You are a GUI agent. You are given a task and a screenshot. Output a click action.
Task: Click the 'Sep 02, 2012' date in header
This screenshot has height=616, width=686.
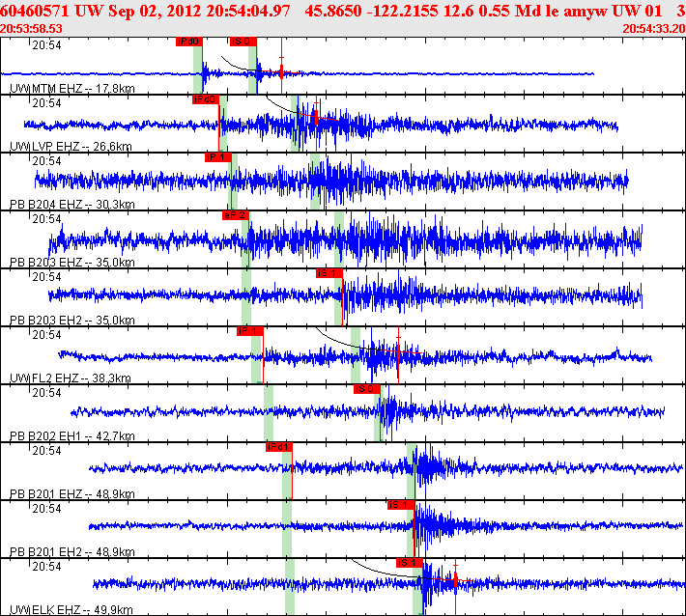pos(156,11)
